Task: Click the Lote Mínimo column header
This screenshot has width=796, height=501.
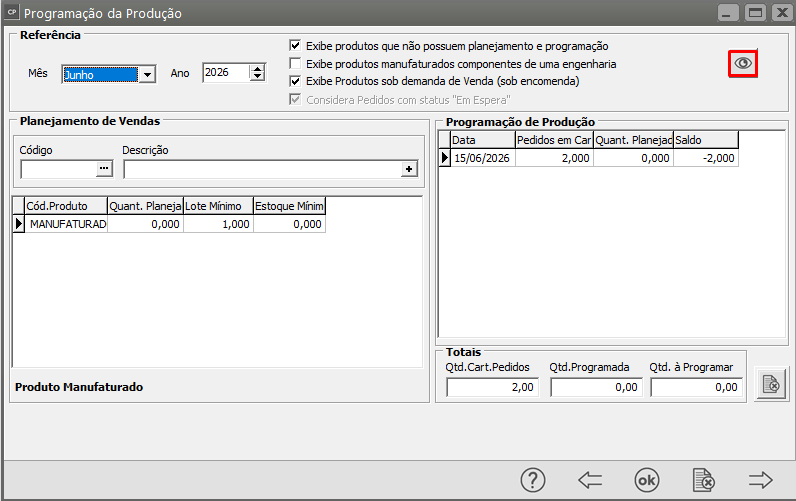Action: pos(218,206)
